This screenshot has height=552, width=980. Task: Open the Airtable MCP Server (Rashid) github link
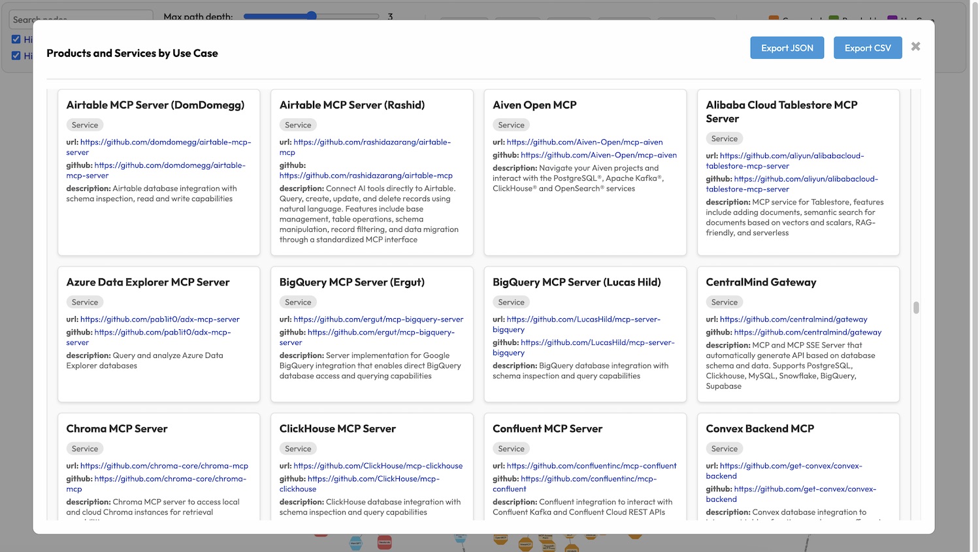point(366,175)
